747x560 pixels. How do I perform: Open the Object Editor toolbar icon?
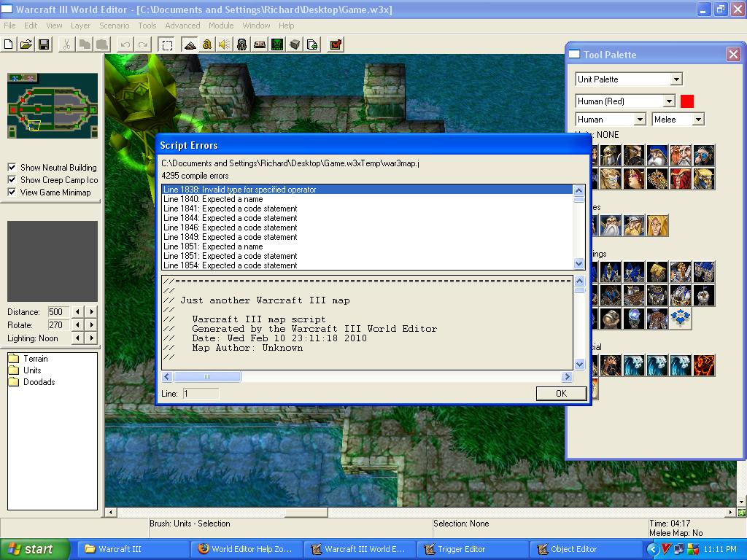click(x=242, y=44)
